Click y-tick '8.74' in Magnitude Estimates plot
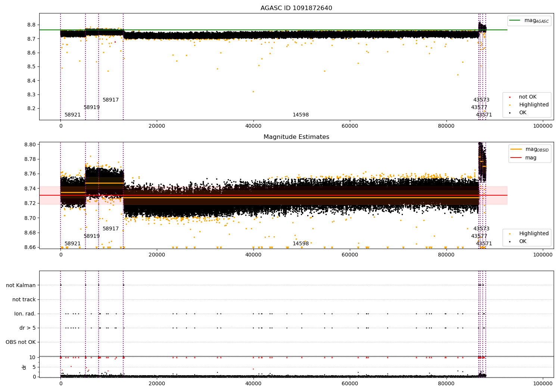Screen dimensions: 560x392 30,189
